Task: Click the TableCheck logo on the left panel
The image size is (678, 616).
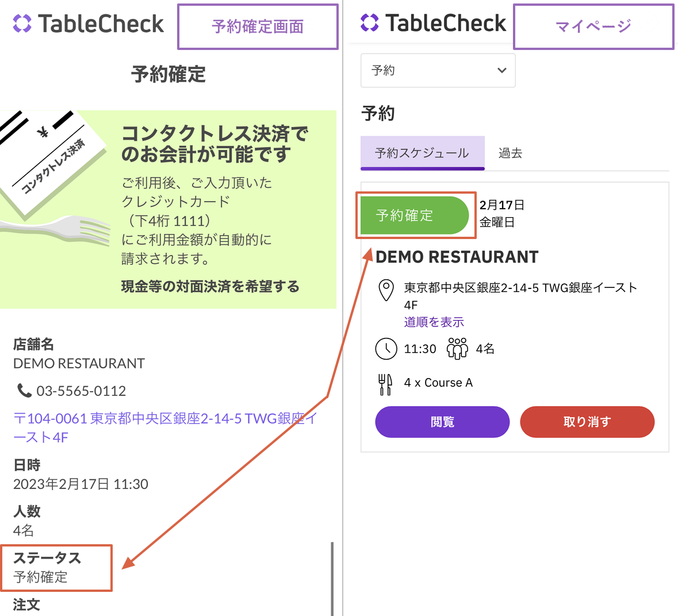Action: [88, 24]
